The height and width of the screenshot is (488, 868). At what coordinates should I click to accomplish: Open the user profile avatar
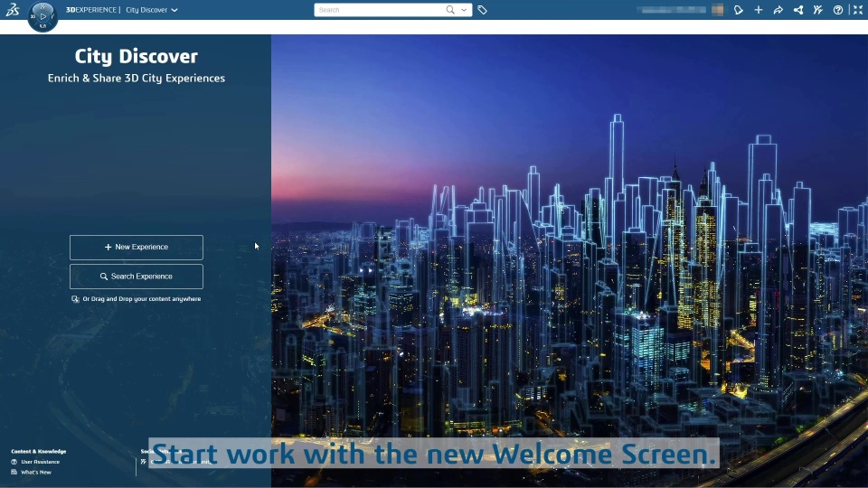pyautogui.click(x=717, y=10)
